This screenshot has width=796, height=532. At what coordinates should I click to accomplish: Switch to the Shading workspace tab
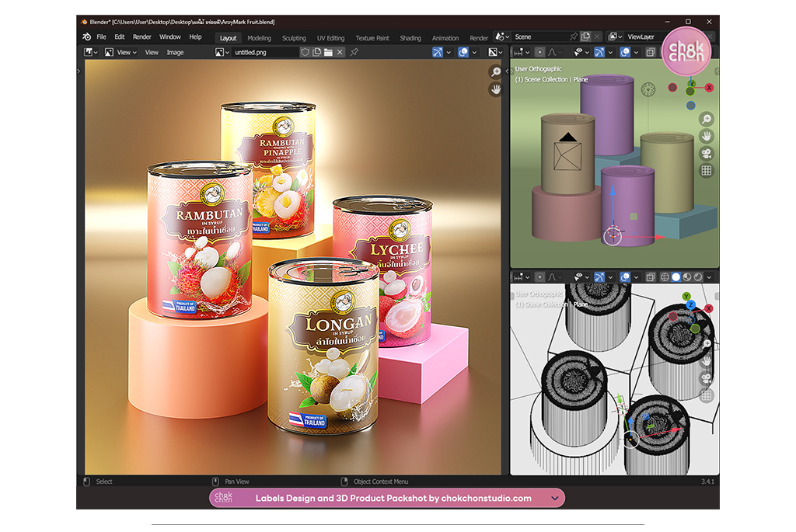pos(410,38)
